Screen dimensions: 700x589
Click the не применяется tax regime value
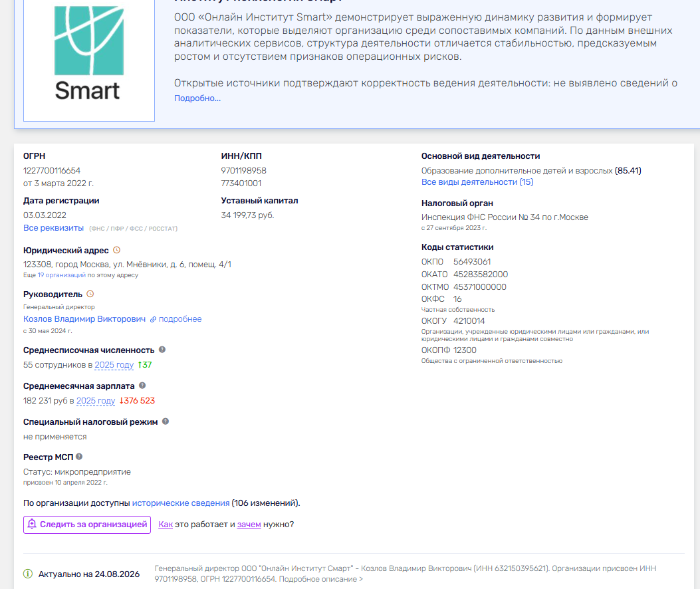pos(55,437)
